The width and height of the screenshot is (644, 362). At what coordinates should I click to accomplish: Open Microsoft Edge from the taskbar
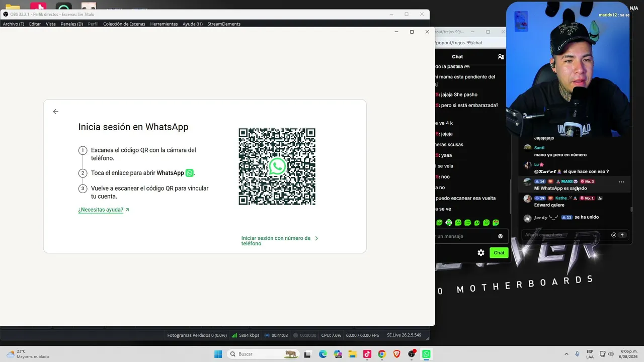tap(323, 354)
